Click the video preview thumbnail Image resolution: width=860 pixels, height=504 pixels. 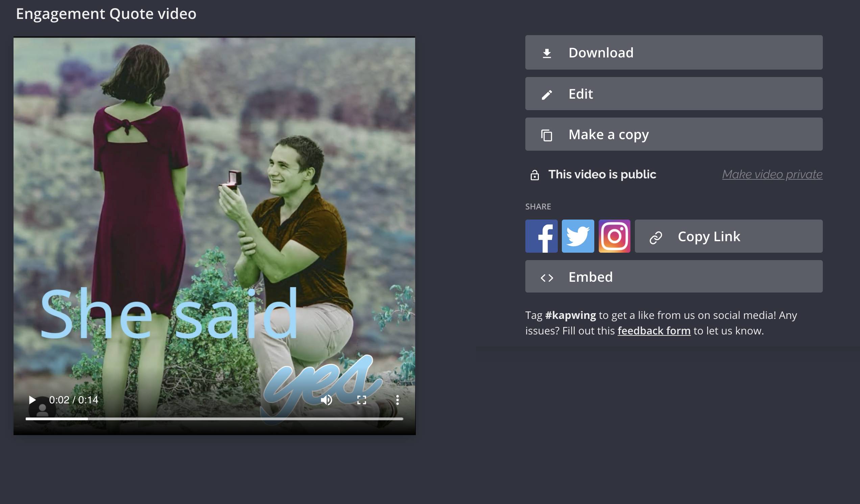214,205
